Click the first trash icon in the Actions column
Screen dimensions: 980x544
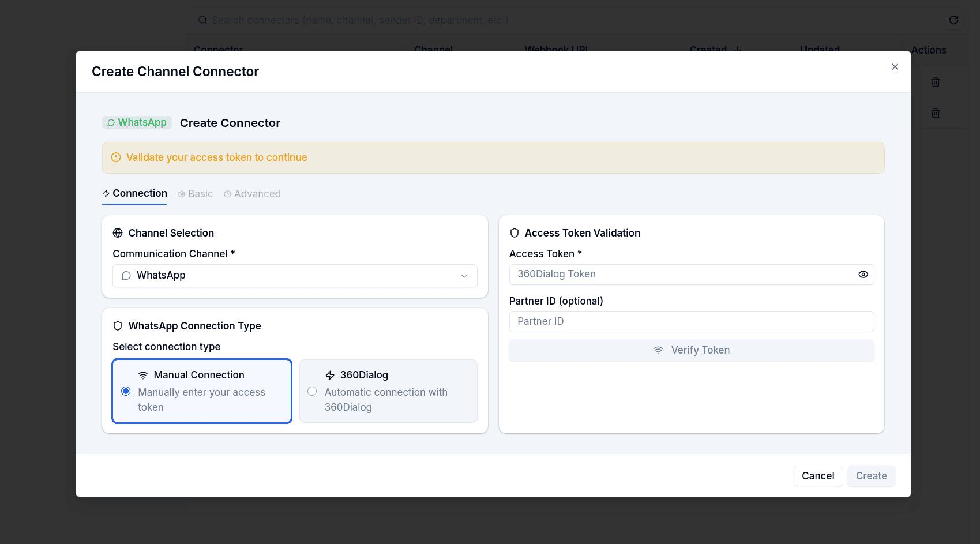pyautogui.click(x=936, y=82)
